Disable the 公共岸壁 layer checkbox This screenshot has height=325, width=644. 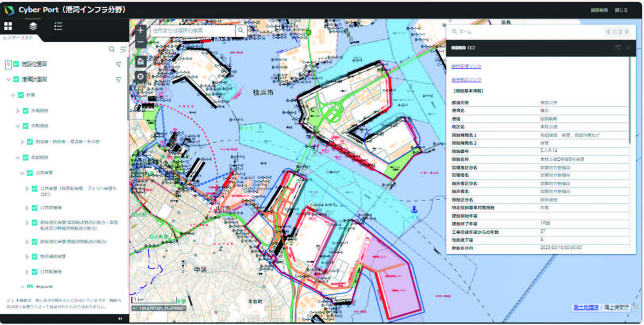pos(30,173)
